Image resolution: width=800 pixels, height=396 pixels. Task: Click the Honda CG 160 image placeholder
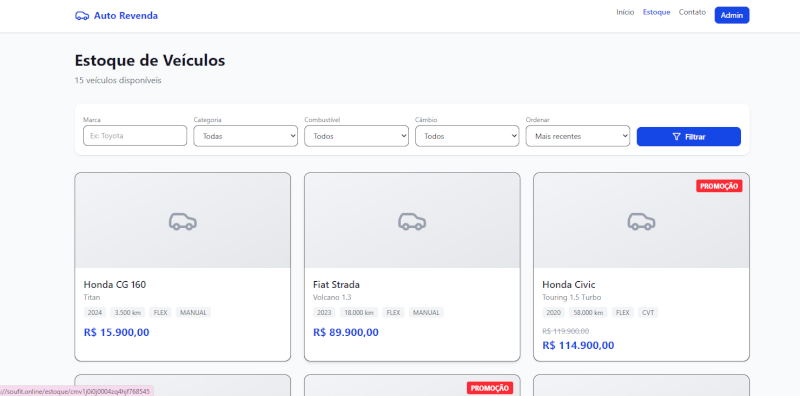[x=183, y=220]
